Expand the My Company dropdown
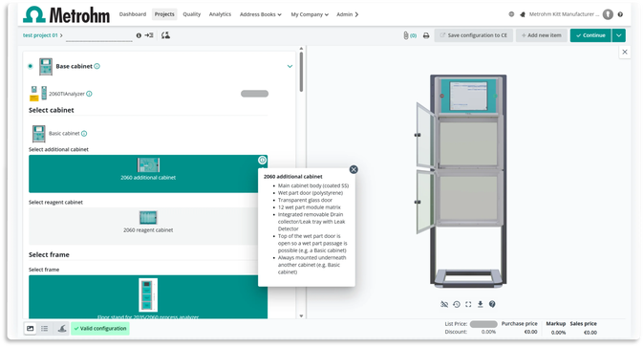644x347 pixels. [310, 14]
